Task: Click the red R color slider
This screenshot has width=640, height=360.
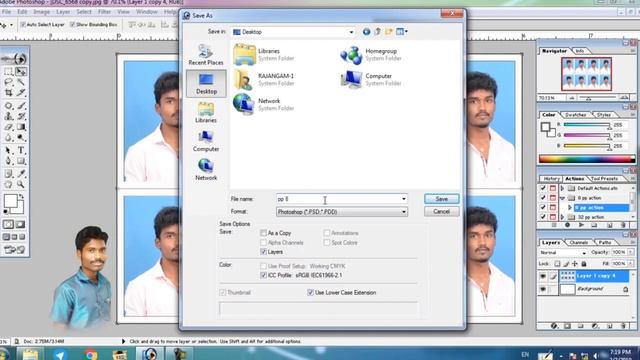Action: [x=587, y=125]
